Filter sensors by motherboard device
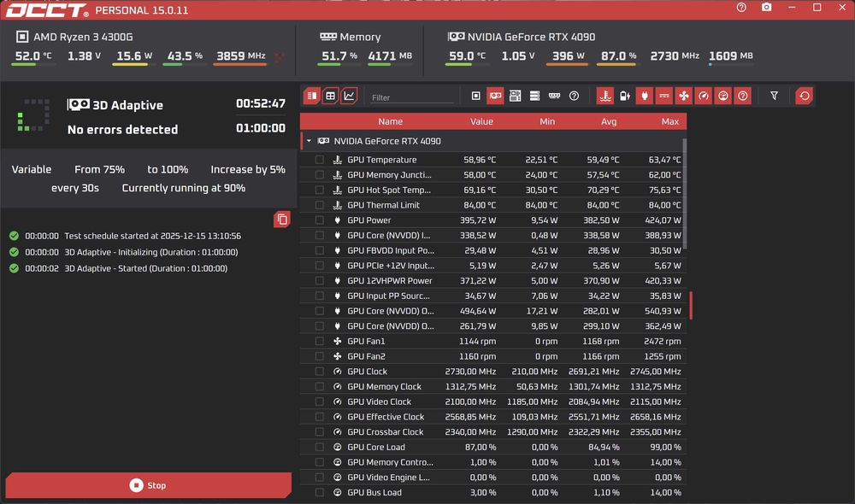Image resolution: width=855 pixels, height=504 pixels. tap(515, 96)
